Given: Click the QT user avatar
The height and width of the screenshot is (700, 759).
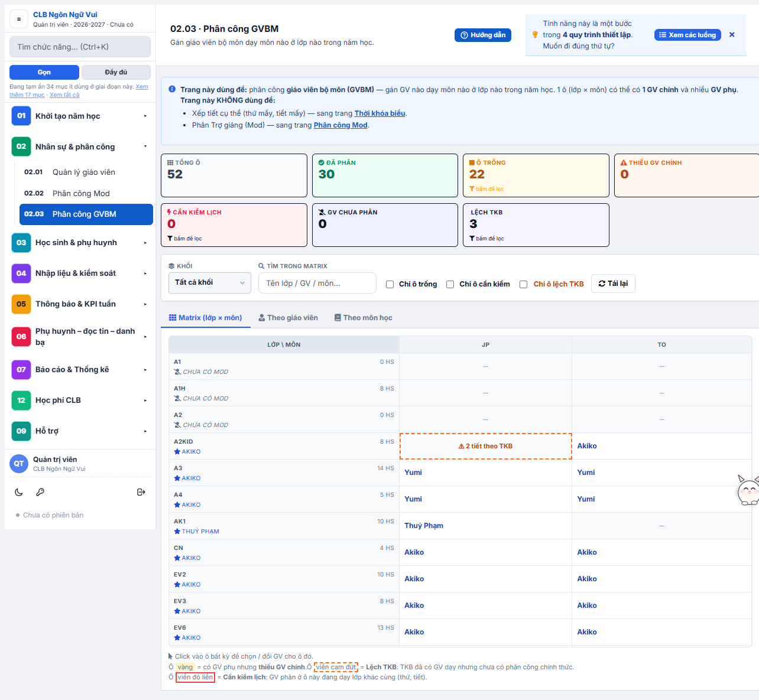Looking at the screenshot, I should pyautogui.click(x=19, y=464).
